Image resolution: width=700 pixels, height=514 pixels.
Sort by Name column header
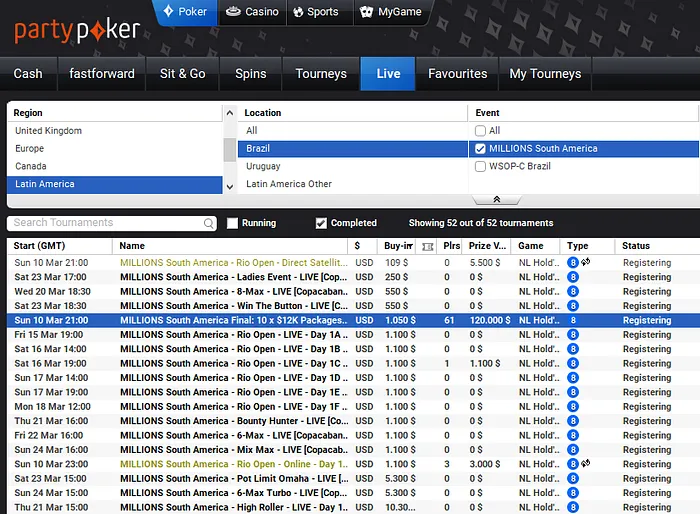[x=230, y=246]
